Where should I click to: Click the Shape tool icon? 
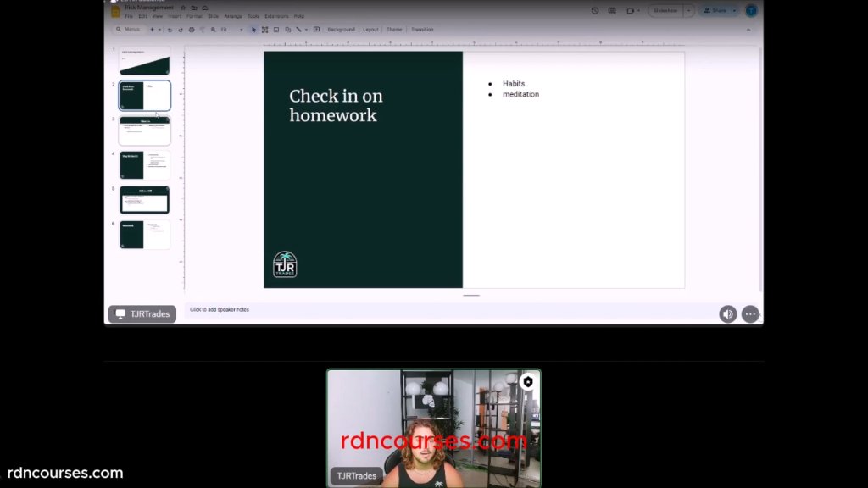(x=288, y=30)
